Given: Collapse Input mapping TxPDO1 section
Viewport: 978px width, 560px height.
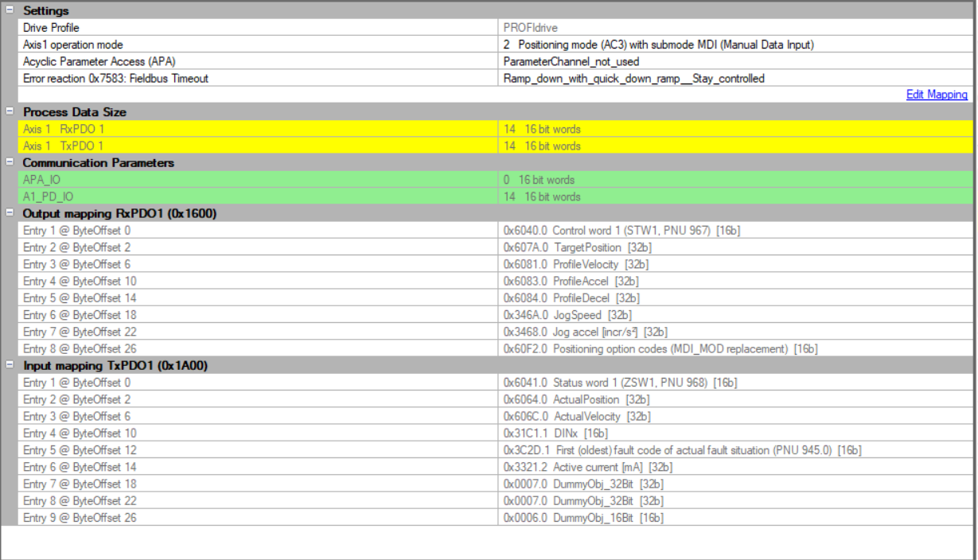Looking at the screenshot, I should tap(9, 365).
